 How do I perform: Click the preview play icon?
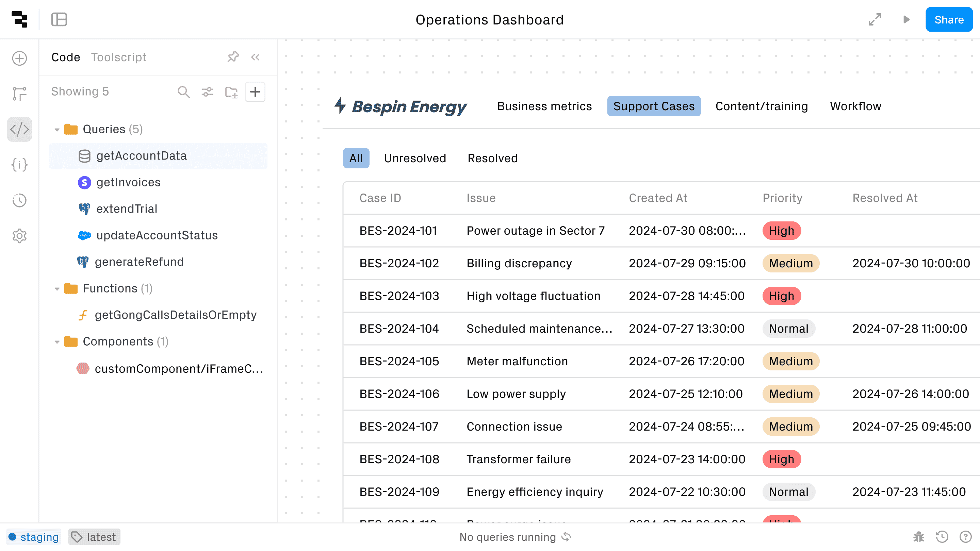coord(906,19)
